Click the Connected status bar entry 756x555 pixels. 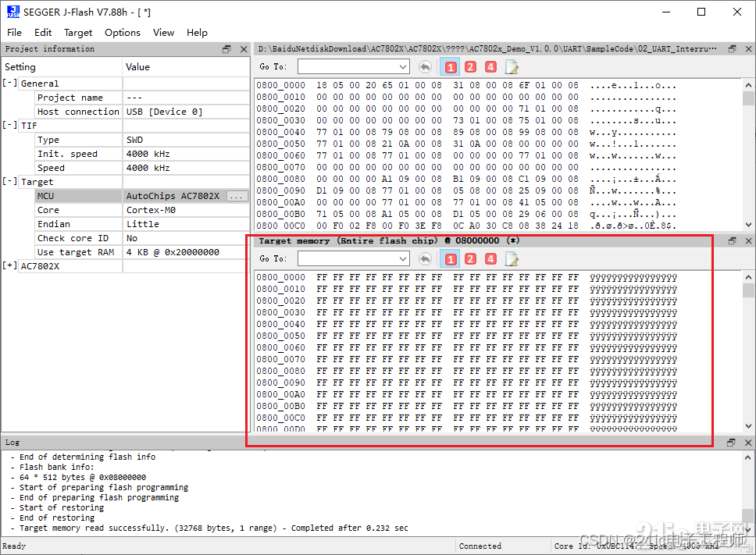(x=480, y=546)
